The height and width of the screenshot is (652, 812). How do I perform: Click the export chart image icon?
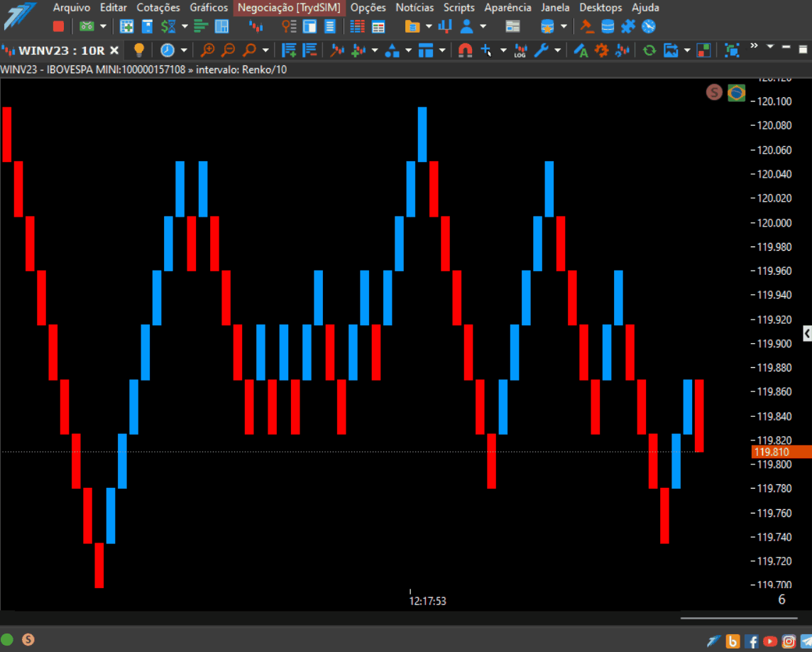(x=671, y=50)
